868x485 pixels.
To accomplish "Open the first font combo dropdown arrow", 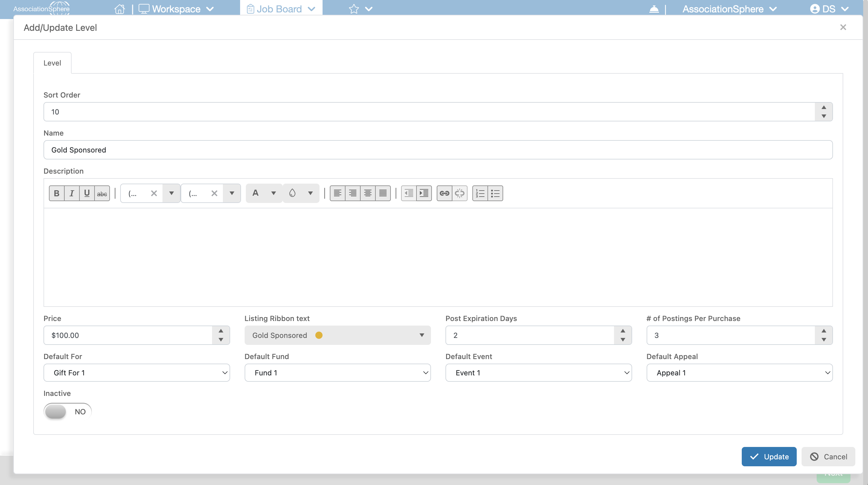I will point(172,193).
